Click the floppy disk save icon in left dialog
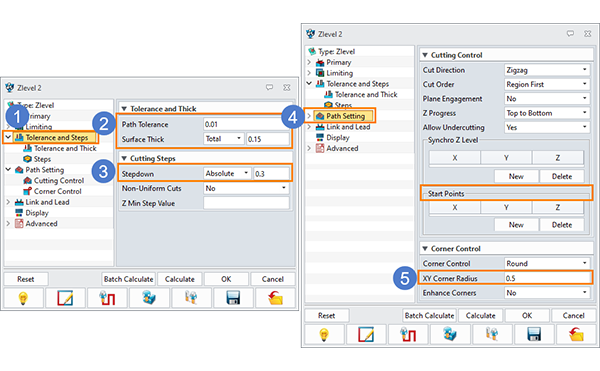600x371 pixels. point(233,298)
